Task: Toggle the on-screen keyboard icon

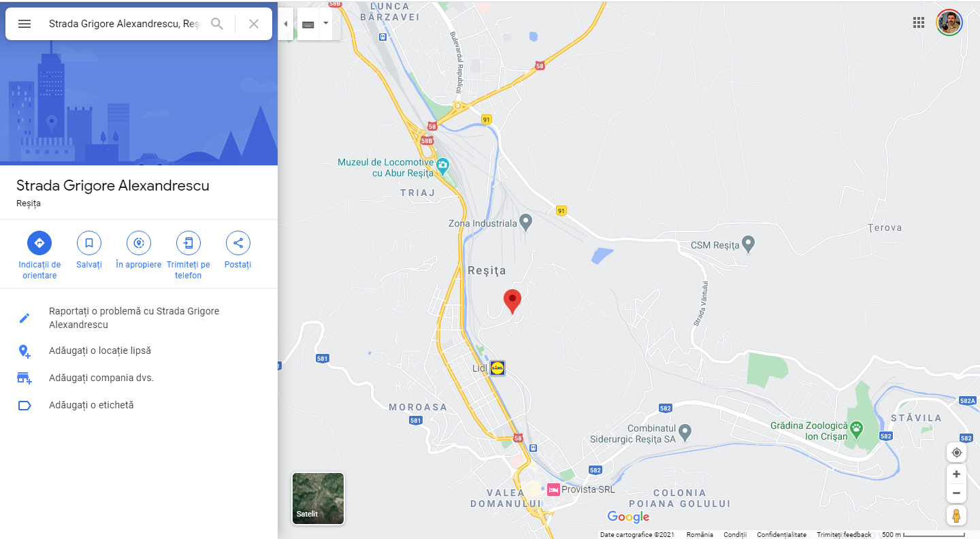Action: 308,24
